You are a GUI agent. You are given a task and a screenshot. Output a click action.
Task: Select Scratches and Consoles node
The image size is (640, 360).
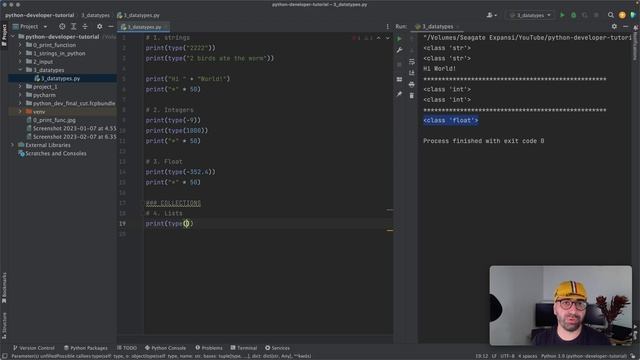tap(52, 153)
